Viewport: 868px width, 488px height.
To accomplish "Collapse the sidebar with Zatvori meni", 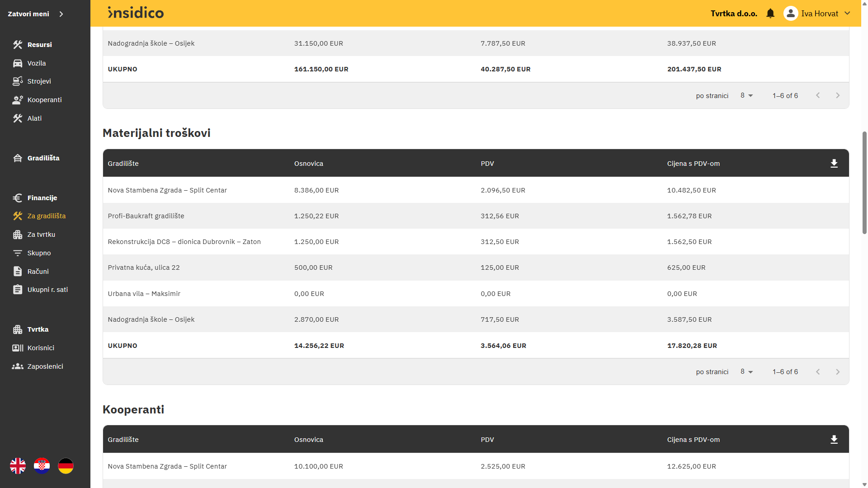I will click(35, 14).
